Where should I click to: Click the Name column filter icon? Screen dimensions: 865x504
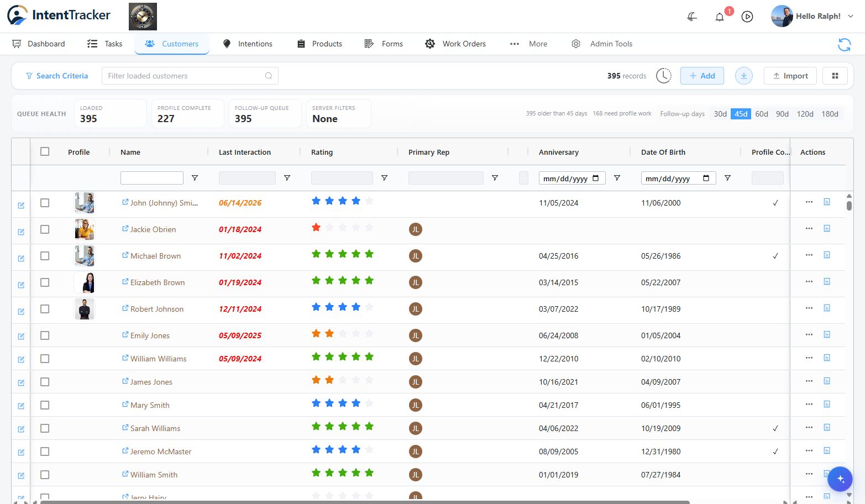tap(195, 178)
